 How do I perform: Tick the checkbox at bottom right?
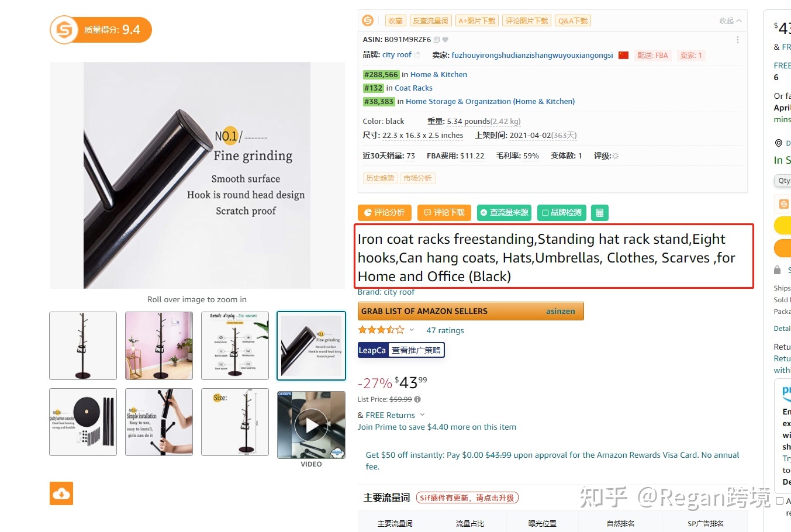pos(779,501)
